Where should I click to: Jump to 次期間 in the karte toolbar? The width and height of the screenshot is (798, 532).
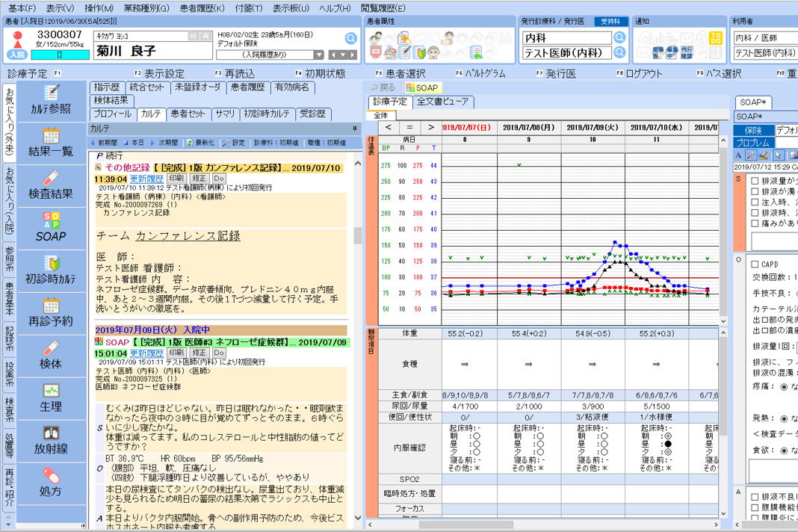point(164,143)
